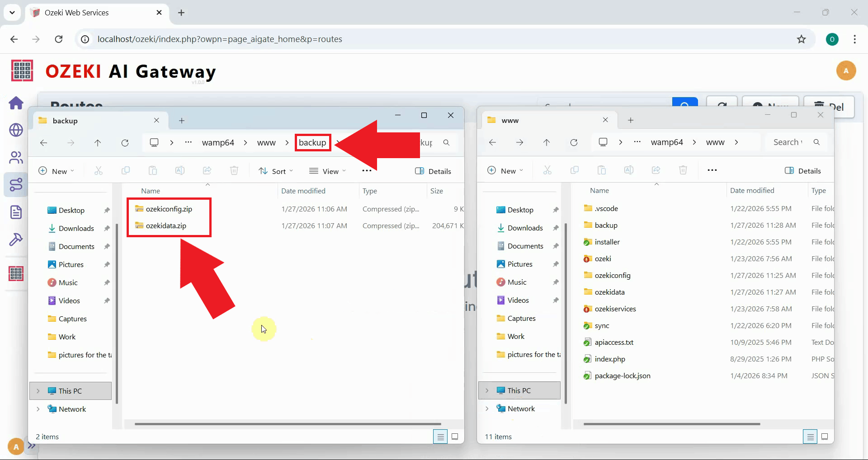Switch to Ozeki Web Services browser tab
This screenshot has height=460, width=868.
click(x=96, y=13)
